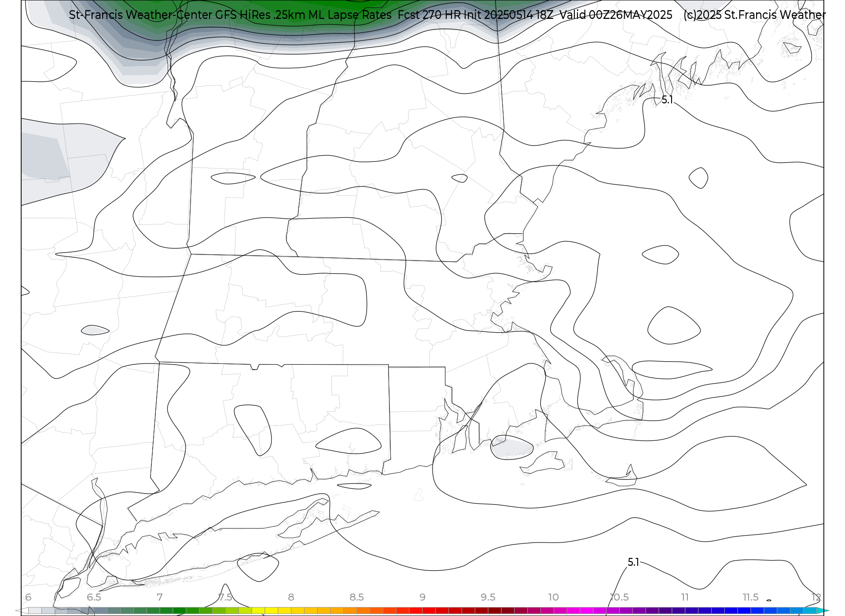
Task: Click the dark green segment of the color bar
Action: pos(180,611)
